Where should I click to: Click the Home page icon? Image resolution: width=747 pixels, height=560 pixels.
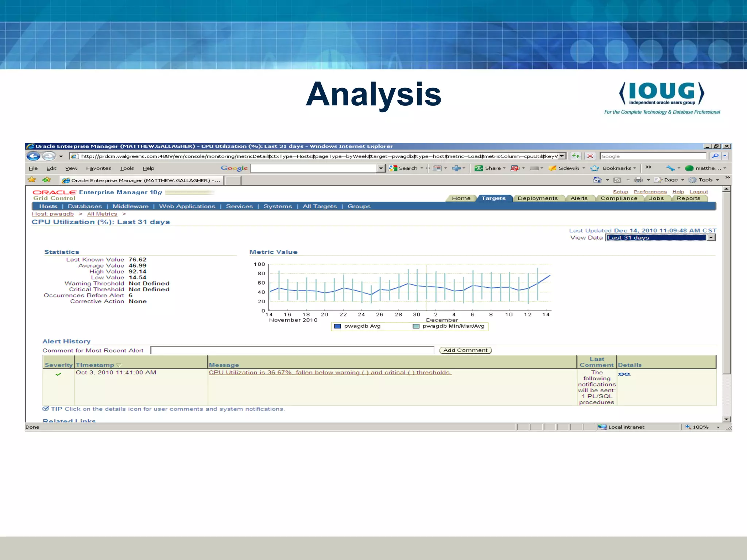597,180
